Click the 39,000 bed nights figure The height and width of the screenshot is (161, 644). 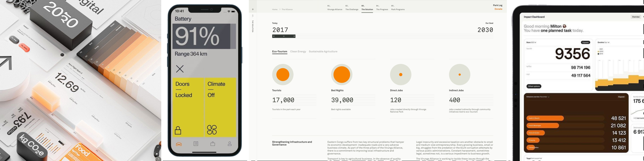point(342,100)
